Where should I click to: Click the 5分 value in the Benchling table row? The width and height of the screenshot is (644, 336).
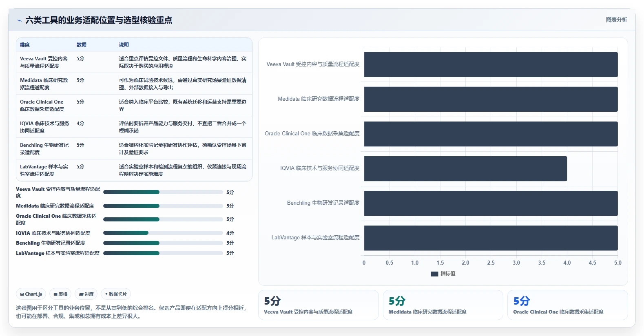pos(80,145)
